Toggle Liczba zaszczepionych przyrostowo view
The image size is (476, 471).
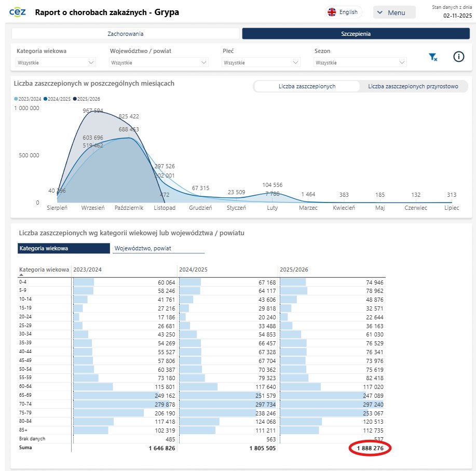click(x=413, y=86)
